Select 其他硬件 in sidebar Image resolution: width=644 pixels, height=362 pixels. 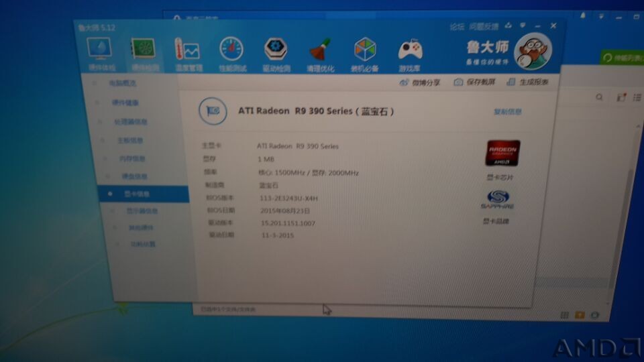tap(141, 227)
